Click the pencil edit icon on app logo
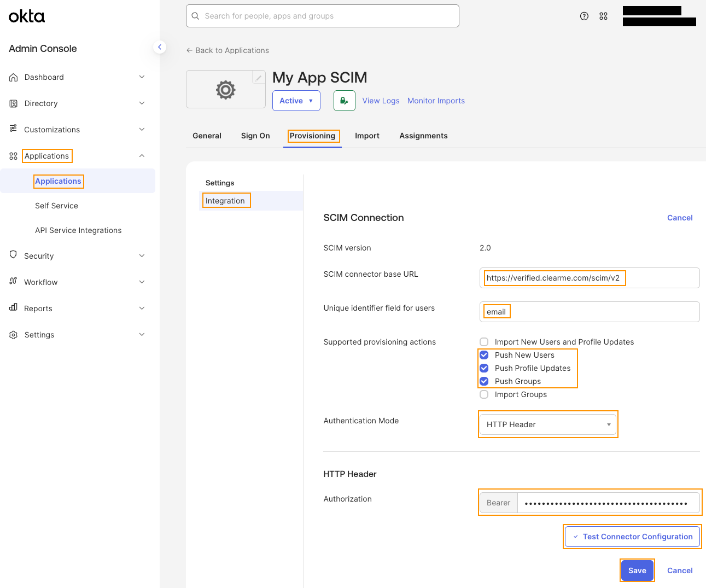The image size is (706, 588). (259, 78)
